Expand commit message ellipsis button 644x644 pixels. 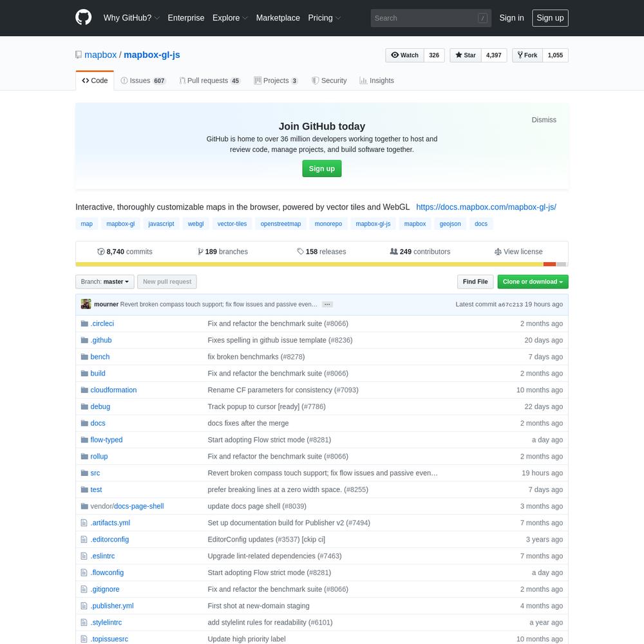[327, 305]
